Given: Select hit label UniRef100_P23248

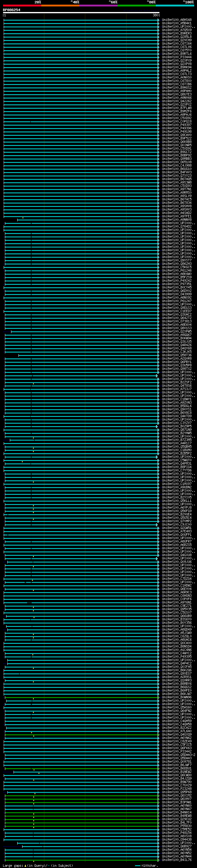Looking at the screenshot, I should coord(177,789).
